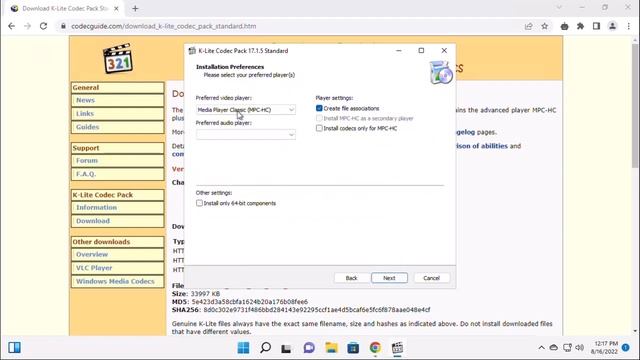Open the Forum sidebar link

(118, 160)
